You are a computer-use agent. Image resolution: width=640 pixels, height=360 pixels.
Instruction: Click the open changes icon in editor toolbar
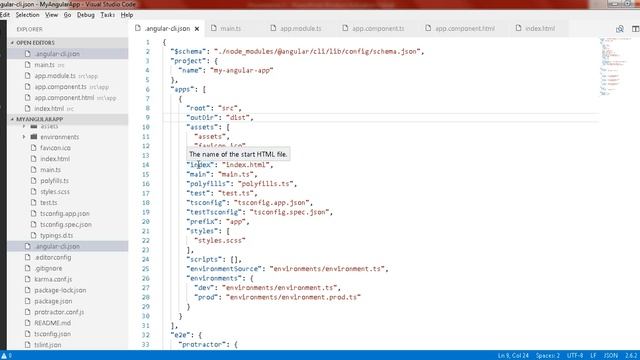pyautogui.click(x=620, y=29)
